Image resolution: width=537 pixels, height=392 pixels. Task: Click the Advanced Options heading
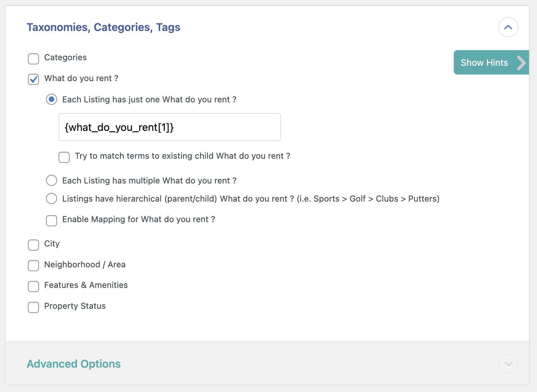(74, 364)
